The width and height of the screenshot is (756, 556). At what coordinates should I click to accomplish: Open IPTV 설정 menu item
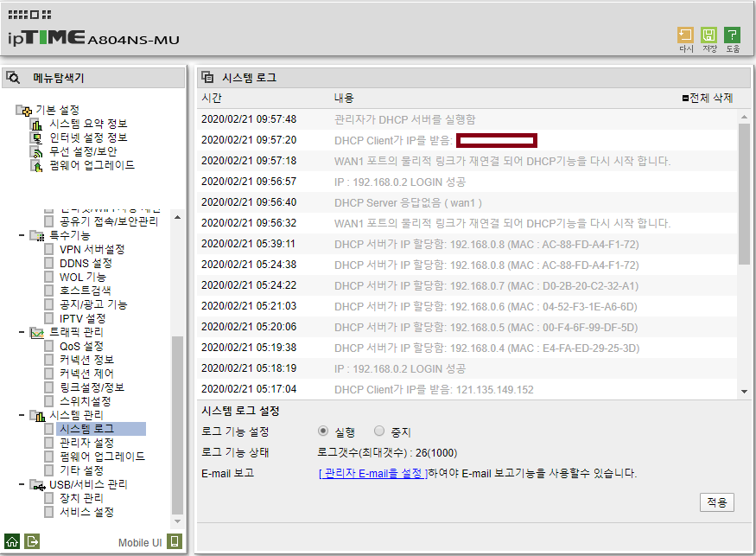[82, 318]
